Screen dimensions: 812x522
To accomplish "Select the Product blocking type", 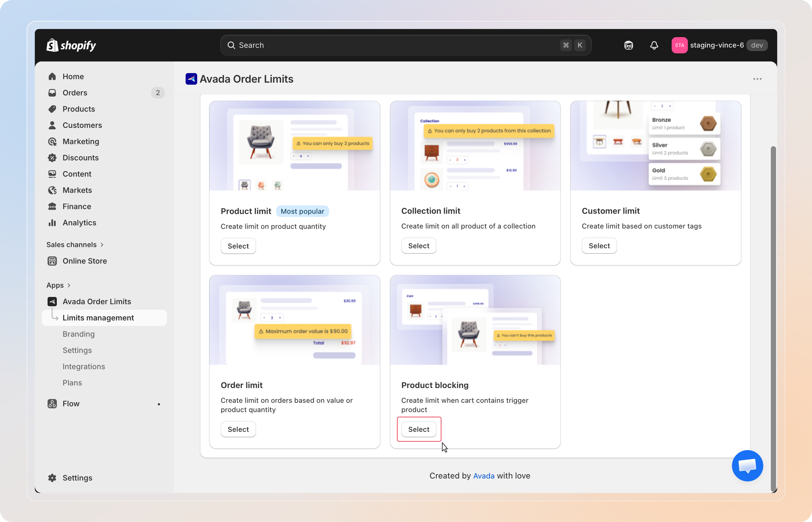I will click(x=419, y=429).
